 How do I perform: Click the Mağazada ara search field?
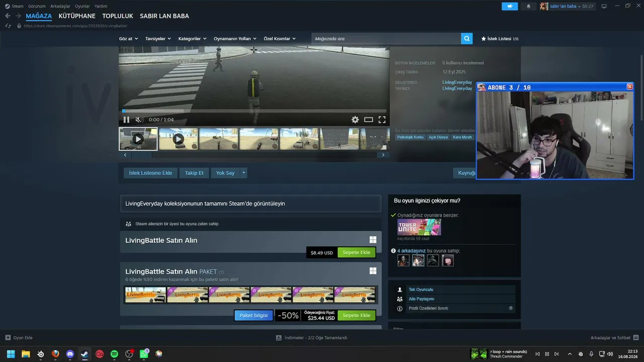pyautogui.click(x=386, y=38)
